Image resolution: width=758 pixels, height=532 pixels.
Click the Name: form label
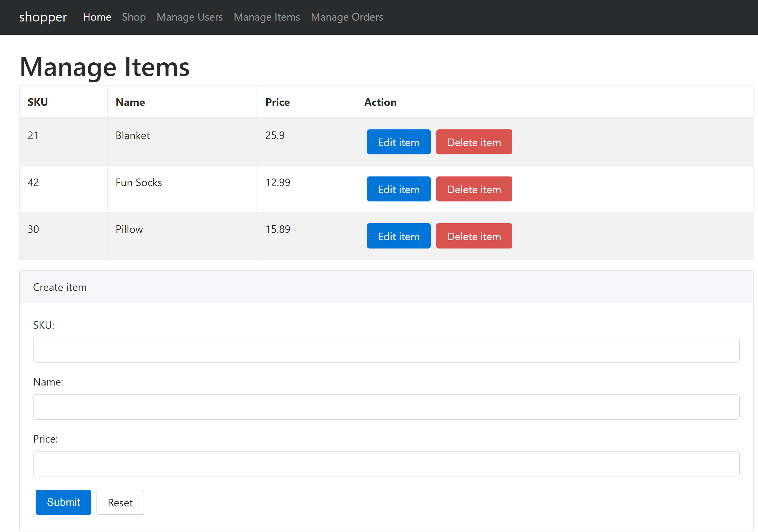[48, 382]
